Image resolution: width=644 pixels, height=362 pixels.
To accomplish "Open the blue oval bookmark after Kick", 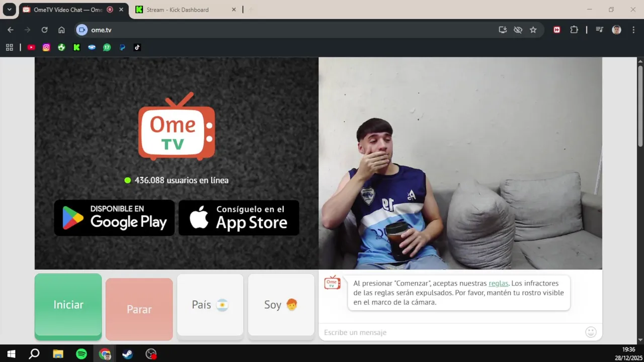I will (x=92, y=47).
